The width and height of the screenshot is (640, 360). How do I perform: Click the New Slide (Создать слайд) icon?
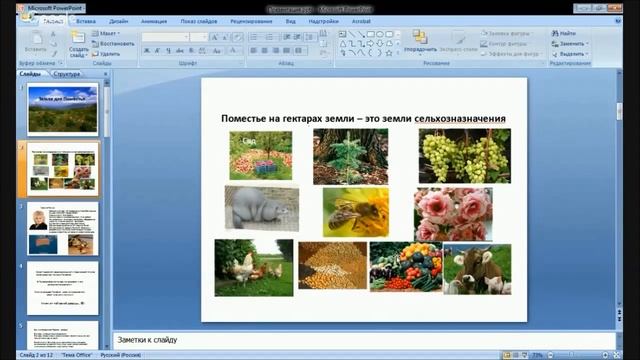click(78, 38)
